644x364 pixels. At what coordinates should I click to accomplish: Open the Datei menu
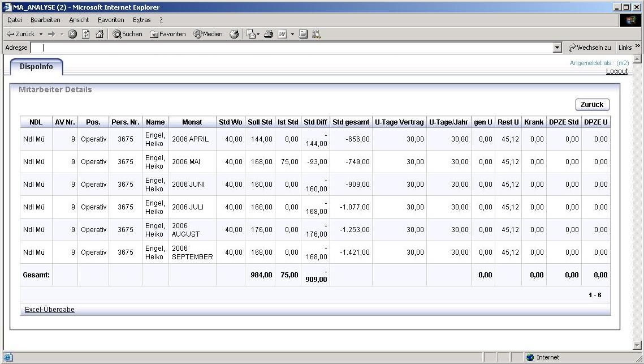tap(14, 20)
